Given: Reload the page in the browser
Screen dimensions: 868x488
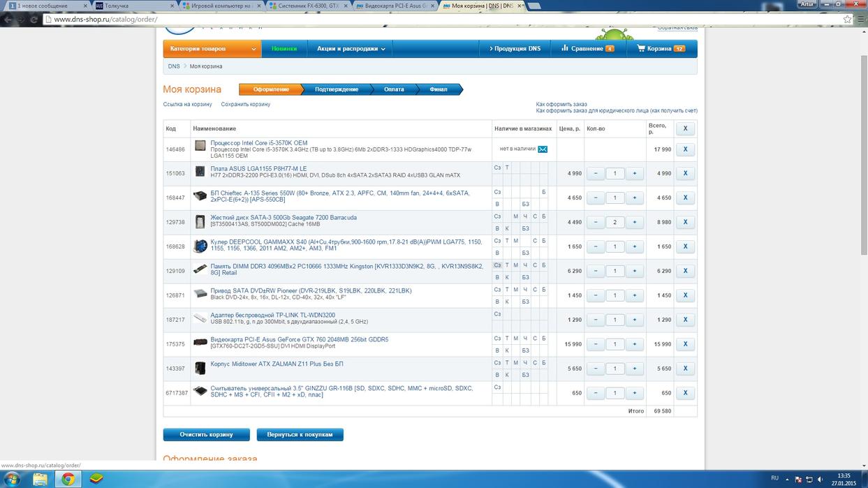Looking at the screenshot, I should [34, 19].
